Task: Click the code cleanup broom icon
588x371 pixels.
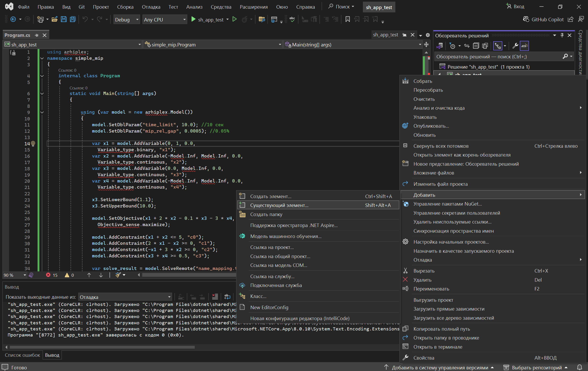Action: (x=118, y=275)
